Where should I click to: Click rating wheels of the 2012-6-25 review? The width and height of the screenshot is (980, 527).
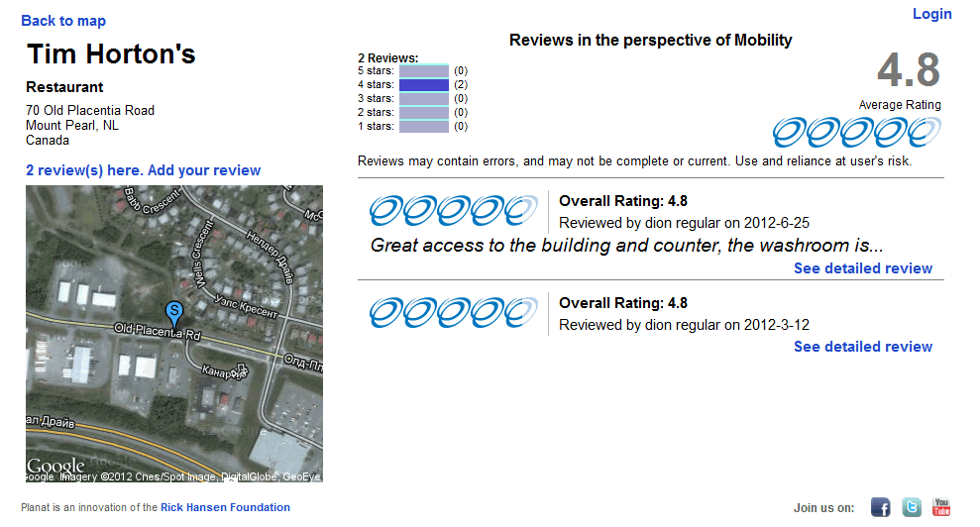(x=454, y=210)
